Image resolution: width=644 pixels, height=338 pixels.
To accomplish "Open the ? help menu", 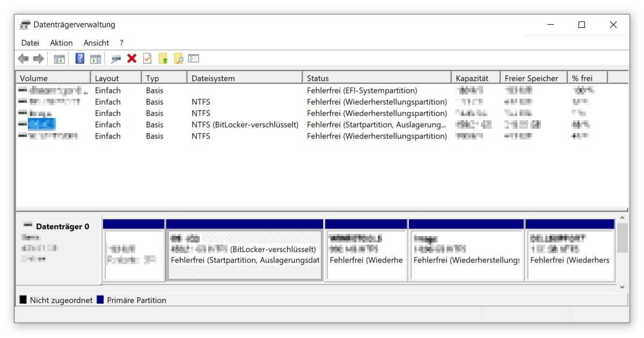I will [121, 42].
